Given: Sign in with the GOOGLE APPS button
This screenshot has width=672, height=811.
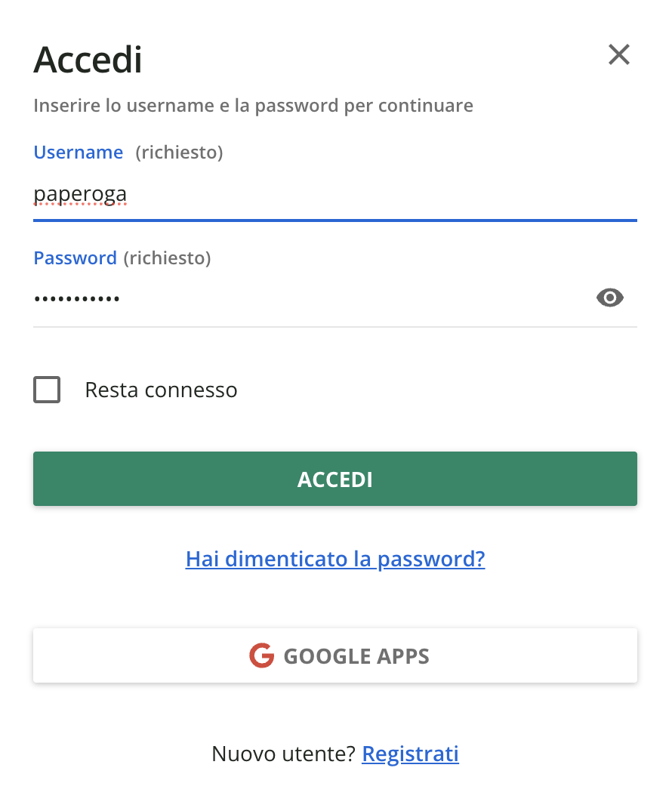Looking at the screenshot, I should (x=335, y=655).
